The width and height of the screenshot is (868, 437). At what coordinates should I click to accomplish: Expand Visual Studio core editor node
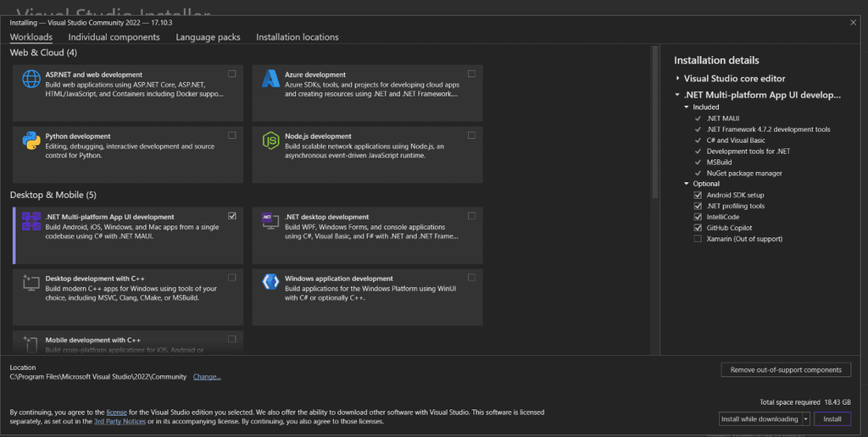coord(677,79)
